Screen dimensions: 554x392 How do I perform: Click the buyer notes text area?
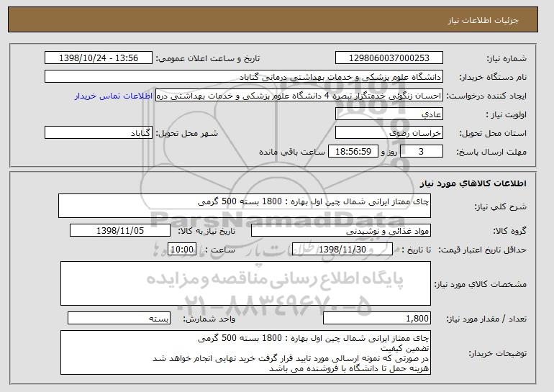(245, 352)
